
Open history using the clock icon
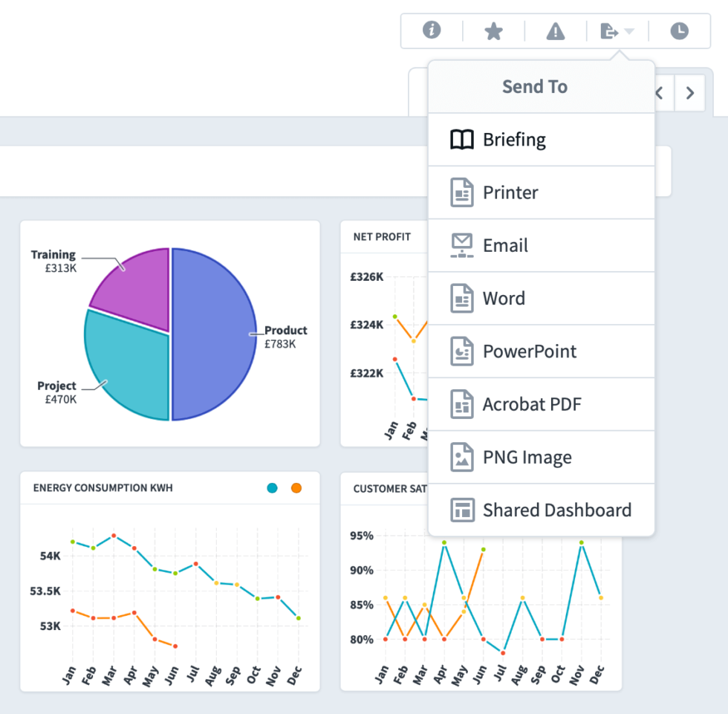point(679,31)
